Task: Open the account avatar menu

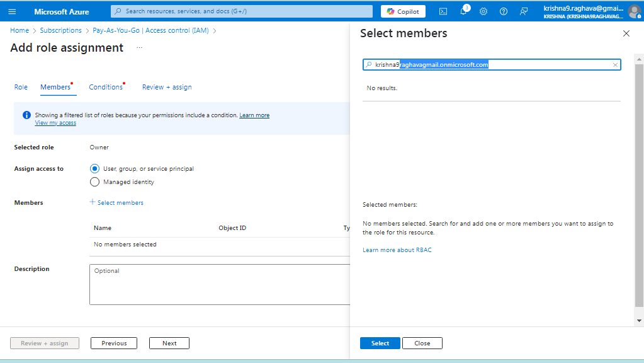Action: pos(635,11)
